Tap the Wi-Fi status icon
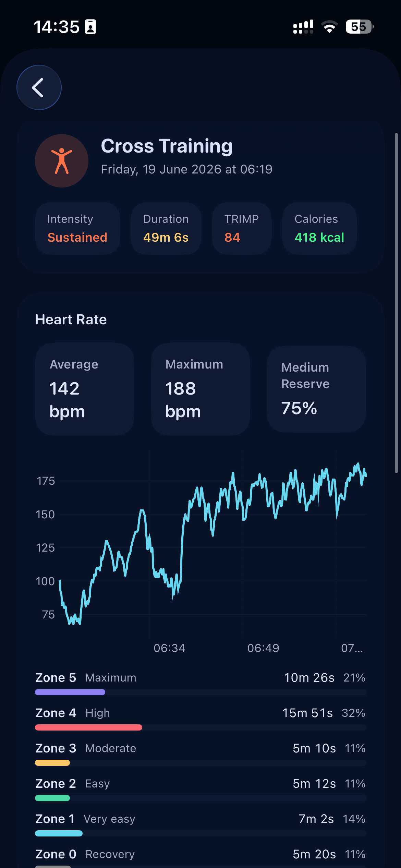Viewport: 401px width, 868px height. point(329,27)
